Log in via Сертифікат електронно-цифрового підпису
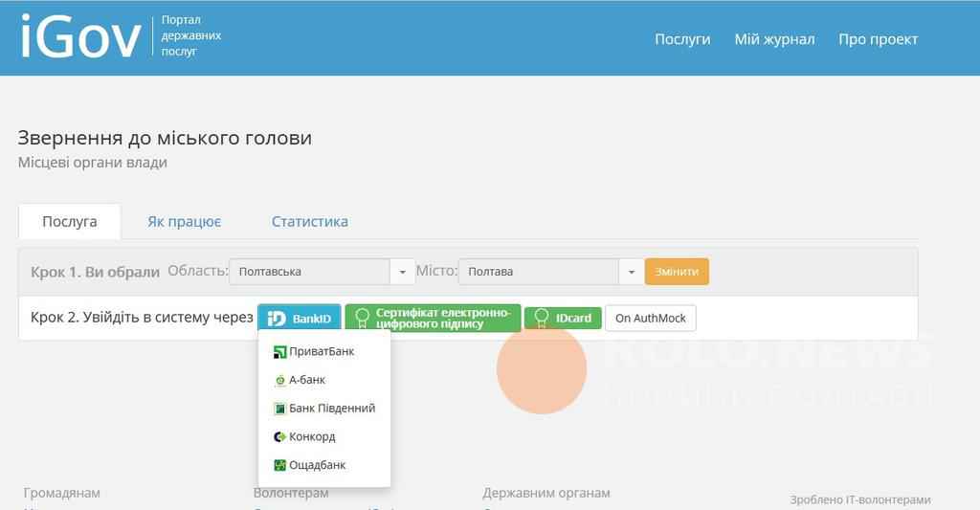The height and width of the screenshot is (510, 980). [x=433, y=318]
